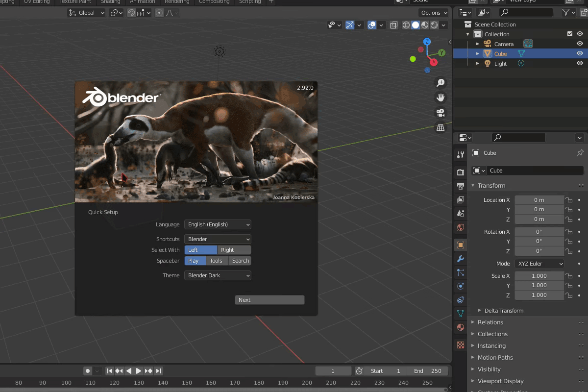This screenshot has width=588, height=392.
Task: Hide Light in the outliner
Action: (x=580, y=63)
